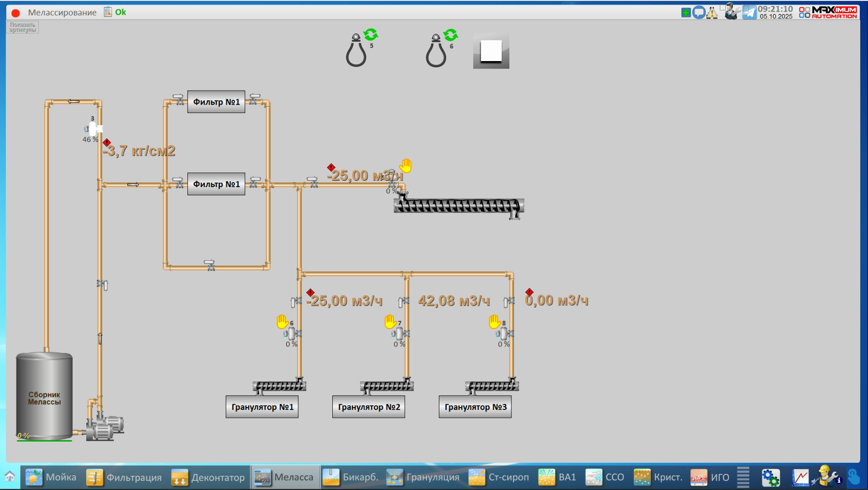Select molasses pump number 6
The width and height of the screenshot is (868, 490).
pos(436,51)
